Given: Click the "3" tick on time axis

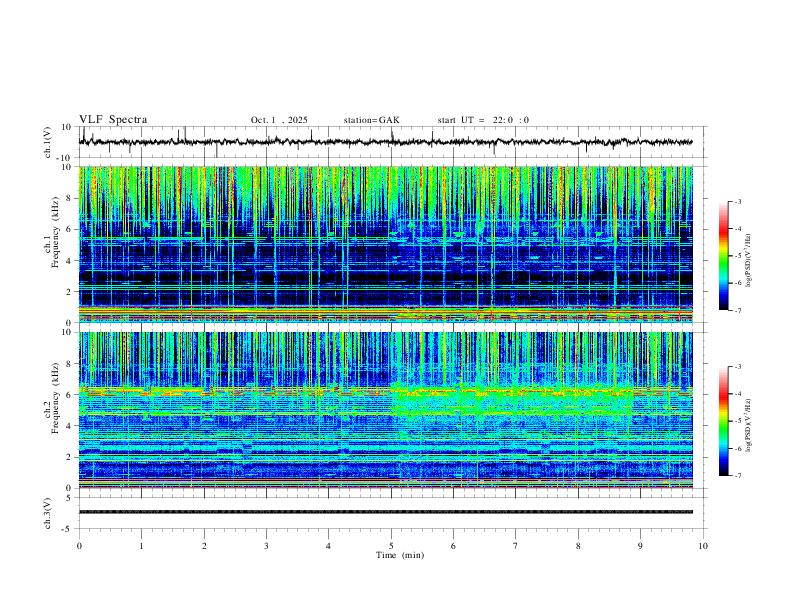Looking at the screenshot, I should pyautogui.click(x=266, y=546).
